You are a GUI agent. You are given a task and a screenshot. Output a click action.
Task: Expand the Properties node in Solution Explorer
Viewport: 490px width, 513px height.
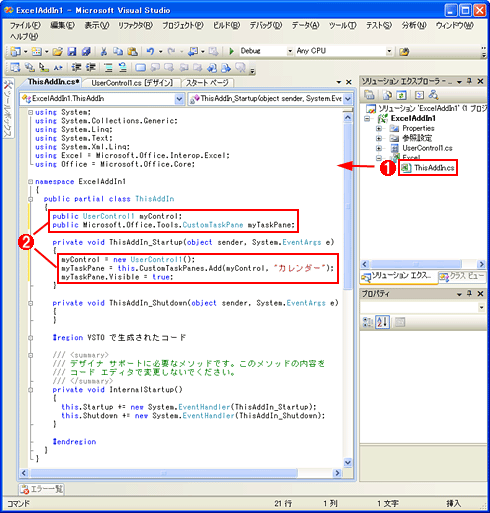(379, 128)
